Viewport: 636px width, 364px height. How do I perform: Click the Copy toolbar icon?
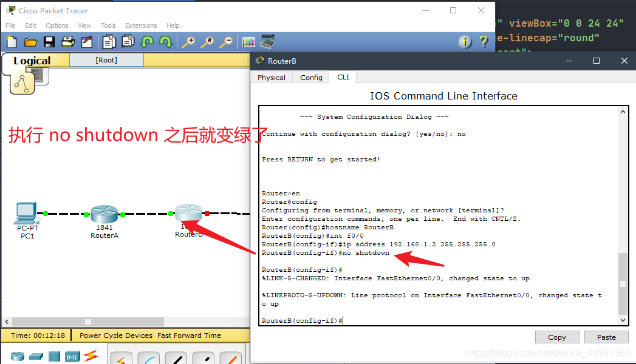(109, 42)
